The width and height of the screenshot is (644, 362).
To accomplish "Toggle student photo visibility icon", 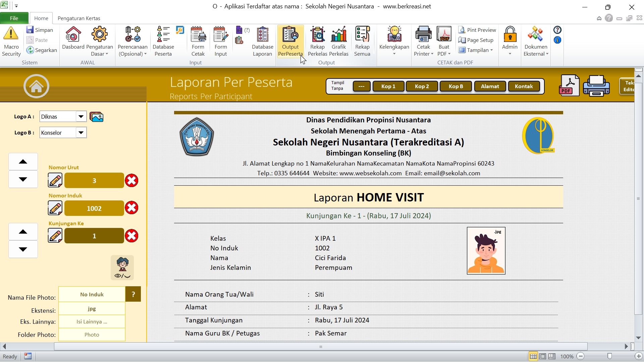I will (x=122, y=267).
